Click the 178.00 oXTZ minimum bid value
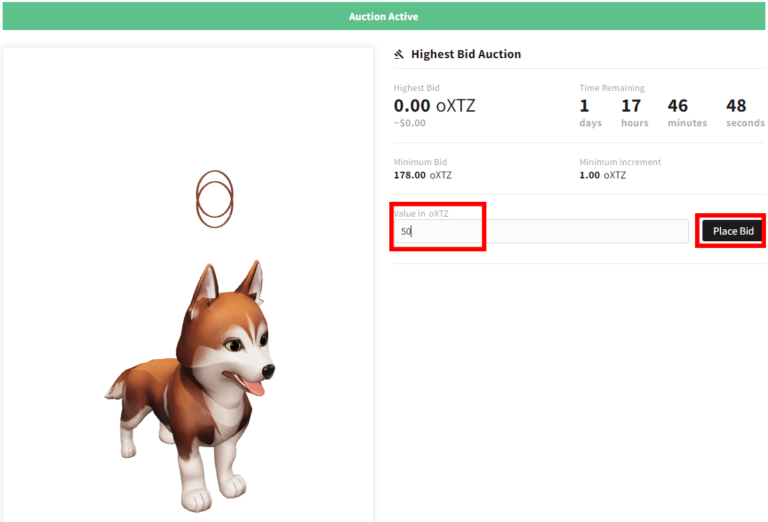 [423, 175]
